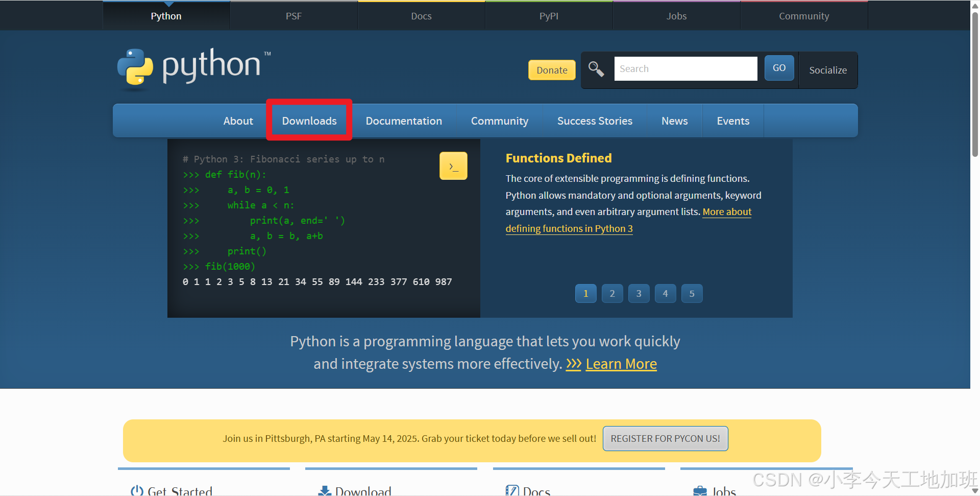Show slide 5 of the code carousel

[x=692, y=294]
